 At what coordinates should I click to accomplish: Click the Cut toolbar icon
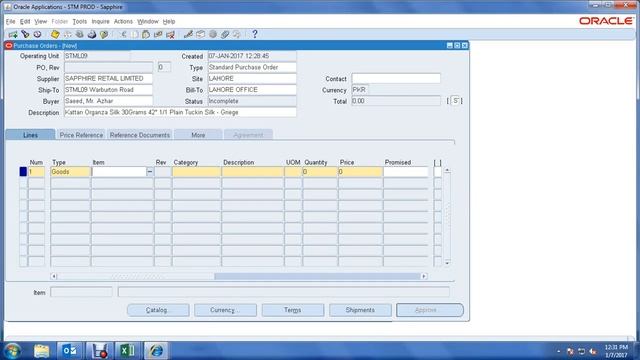tap(123, 34)
